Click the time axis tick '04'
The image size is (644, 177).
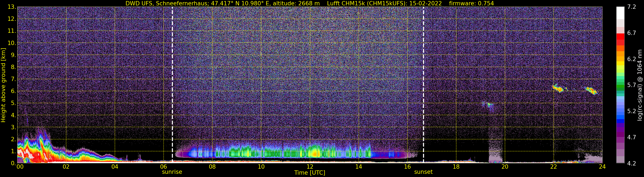pyautogui.click(x=115, y=167)
